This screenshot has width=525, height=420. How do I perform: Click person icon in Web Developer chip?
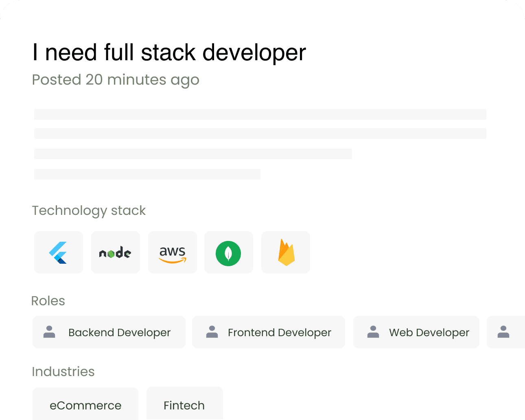373,332
